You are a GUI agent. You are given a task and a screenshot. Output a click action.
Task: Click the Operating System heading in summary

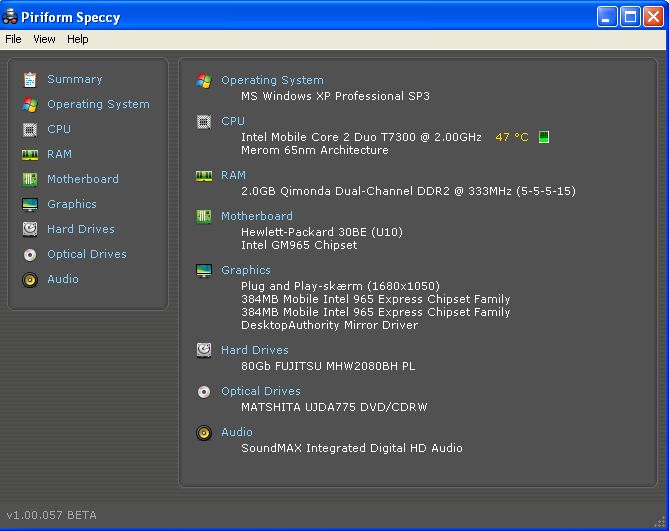click(x=272, y=80)
